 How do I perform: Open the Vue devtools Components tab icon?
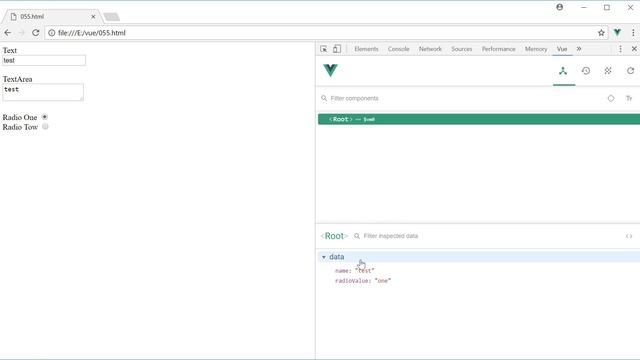point(563,71)
